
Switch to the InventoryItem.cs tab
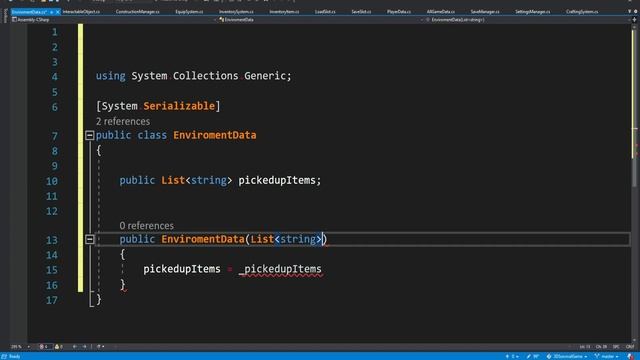[x=284, y=12]
